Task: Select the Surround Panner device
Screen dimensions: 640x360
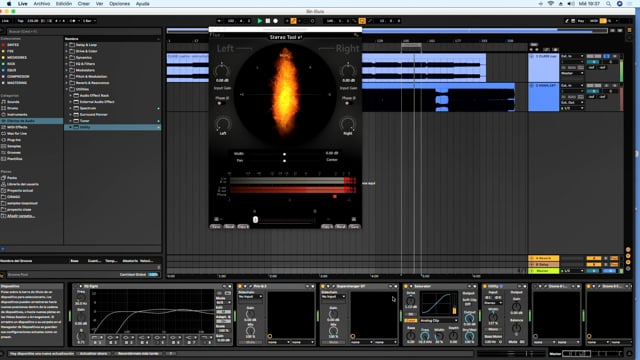Action: click(x=93, y=115)
